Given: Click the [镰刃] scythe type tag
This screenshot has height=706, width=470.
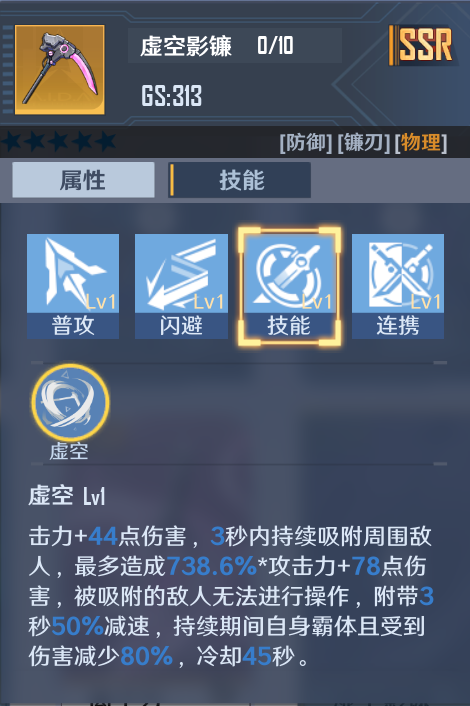Looking at the screenshot, I should 363,143.
